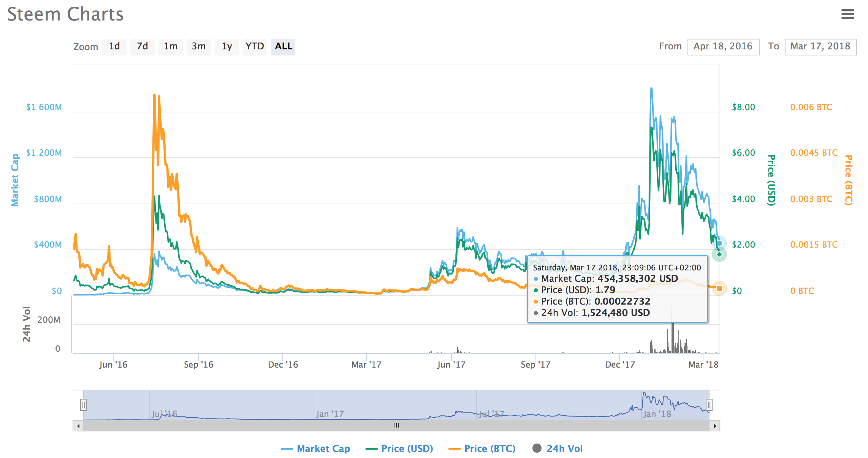Click the horizontal scrollbar thumb grip
This screenshot has width=868, height=458.
pos(396,425)
